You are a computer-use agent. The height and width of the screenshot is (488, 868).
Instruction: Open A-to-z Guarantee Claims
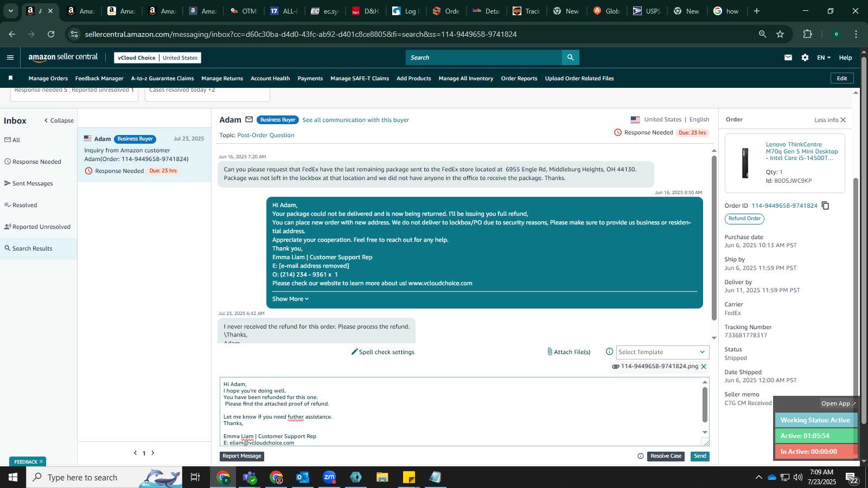pos(162,78)
